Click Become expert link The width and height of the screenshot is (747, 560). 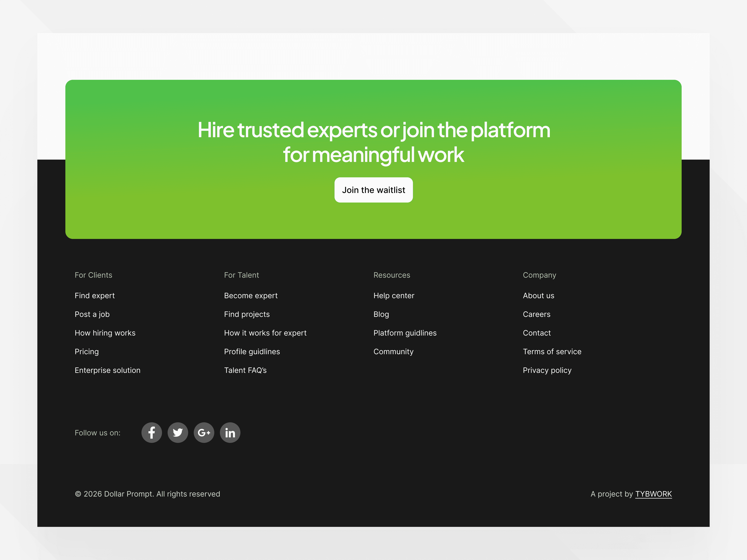pos(251,296)
